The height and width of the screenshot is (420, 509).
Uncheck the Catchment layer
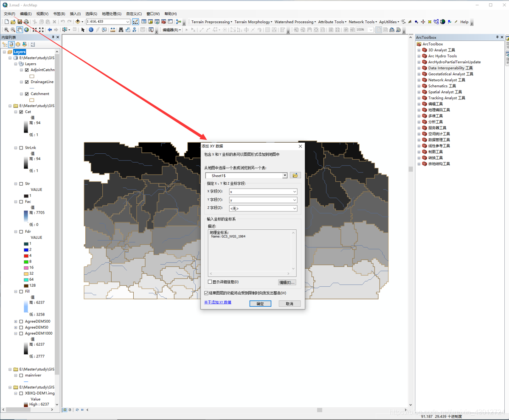pos(27,94)
